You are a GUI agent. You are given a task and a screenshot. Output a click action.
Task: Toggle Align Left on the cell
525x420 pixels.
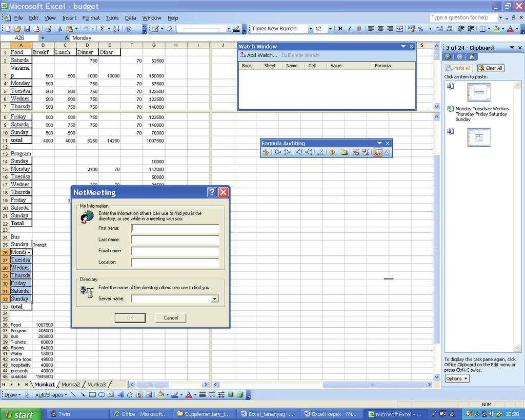coord(371,29)
